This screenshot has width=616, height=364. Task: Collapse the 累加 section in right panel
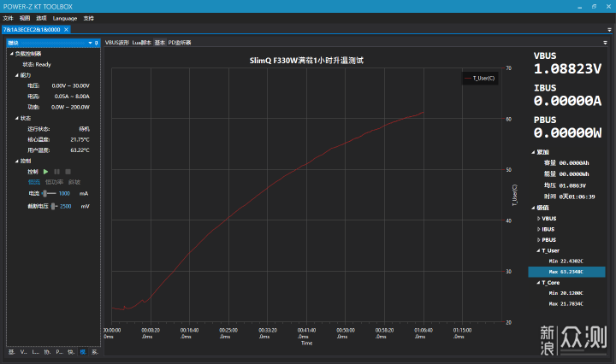[x=533, y=152]
